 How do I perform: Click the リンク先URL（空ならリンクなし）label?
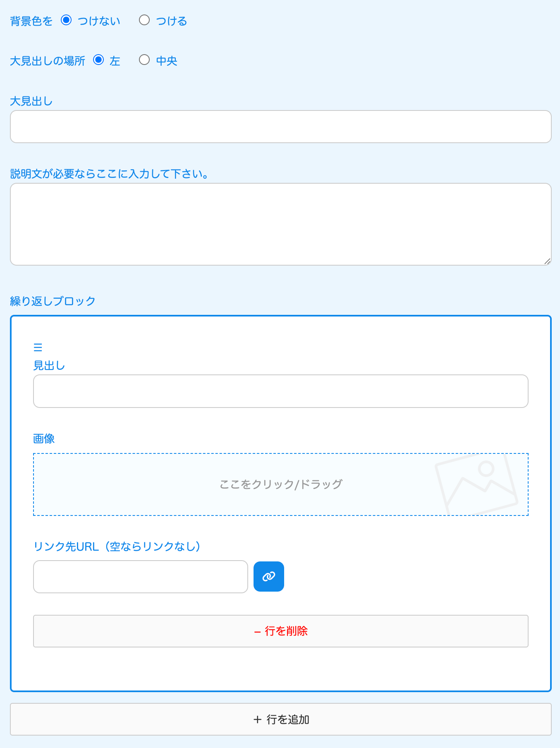tap(117, 547)
